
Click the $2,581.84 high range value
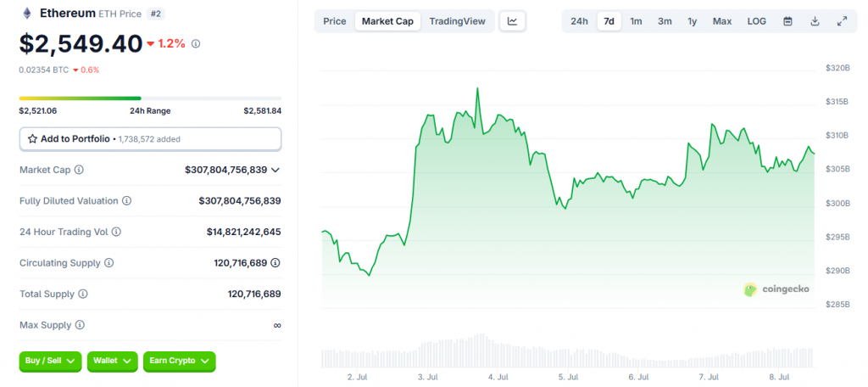click(x=263, y=111)
